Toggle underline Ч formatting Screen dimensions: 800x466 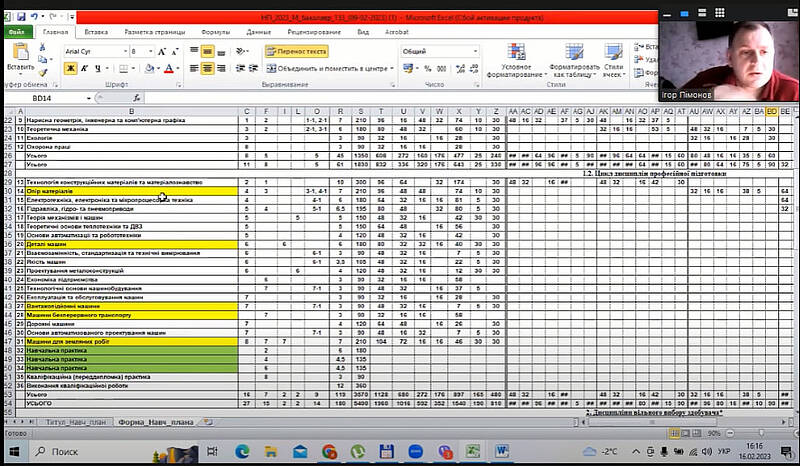click(x=97, y=68)
